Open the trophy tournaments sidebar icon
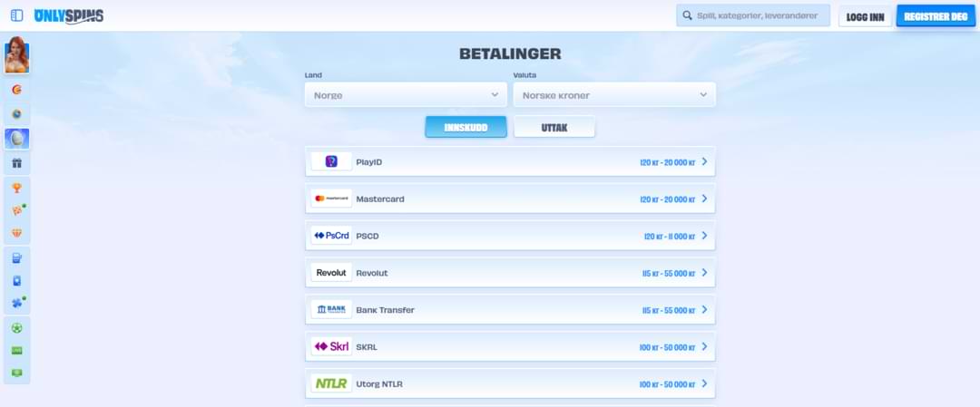The image size is (980, 407). pyautogui.click(x=17, y=188)
